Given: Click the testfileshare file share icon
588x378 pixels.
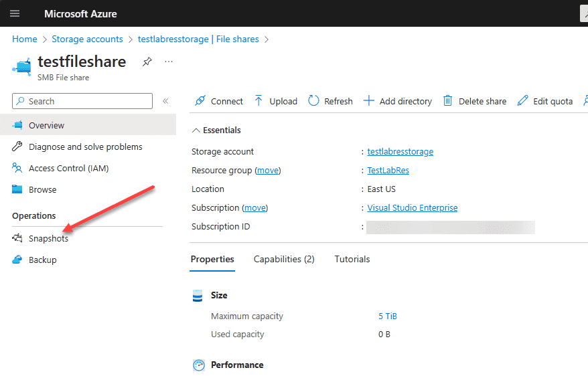Looking at the screenshot, I should click(22, 68).
